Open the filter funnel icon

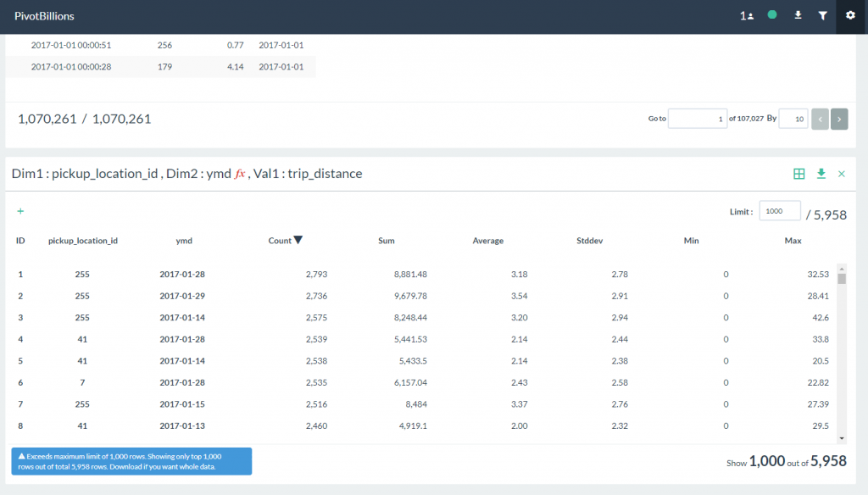pos(822,15)
